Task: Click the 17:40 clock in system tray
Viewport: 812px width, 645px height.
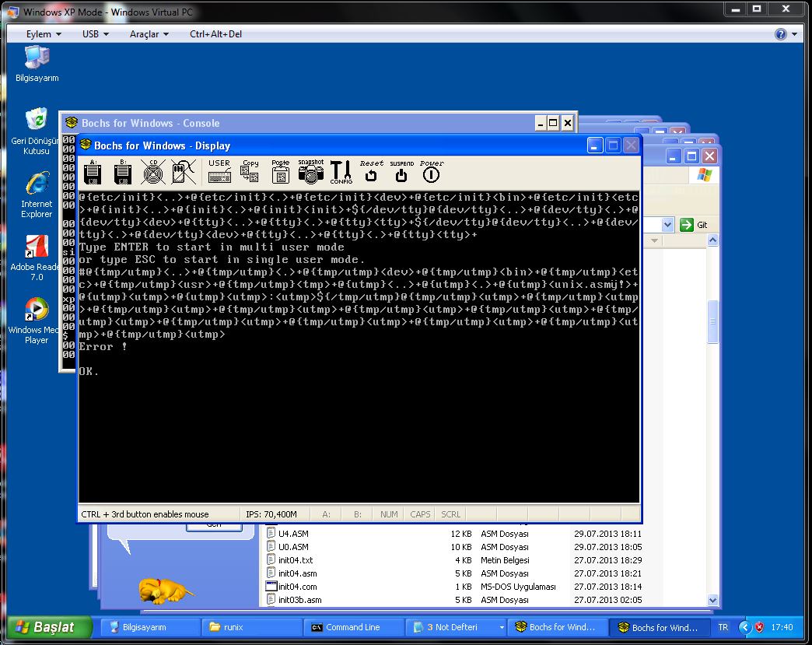Action: click(782, 627)
